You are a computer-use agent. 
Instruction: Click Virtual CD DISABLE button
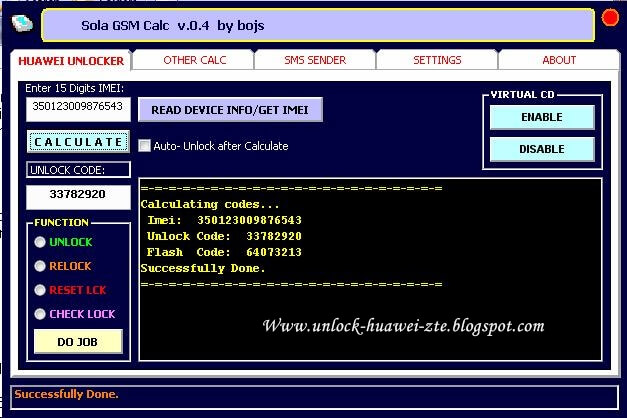[542, 149]
